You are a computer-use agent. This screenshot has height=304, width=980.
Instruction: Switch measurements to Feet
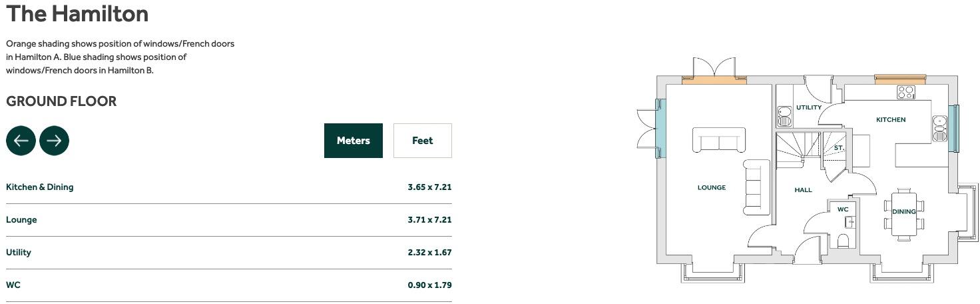click(422, 141)
